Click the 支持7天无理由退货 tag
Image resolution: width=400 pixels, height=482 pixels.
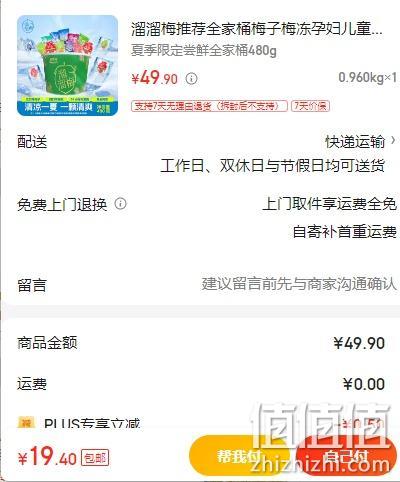[209, 106]
